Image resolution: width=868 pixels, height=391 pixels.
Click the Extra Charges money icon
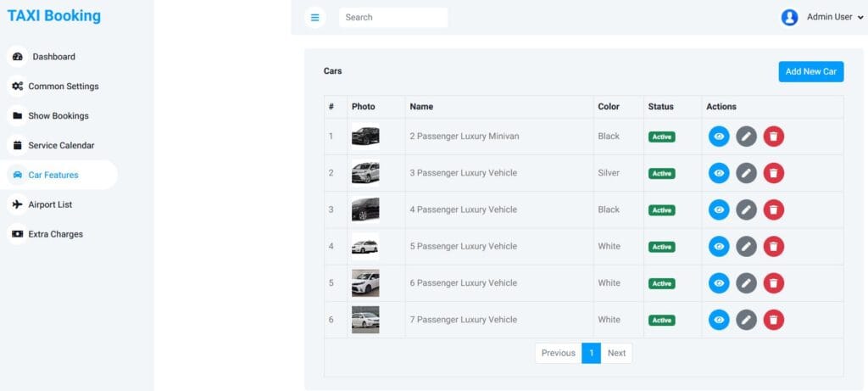(x=17, y=234)
